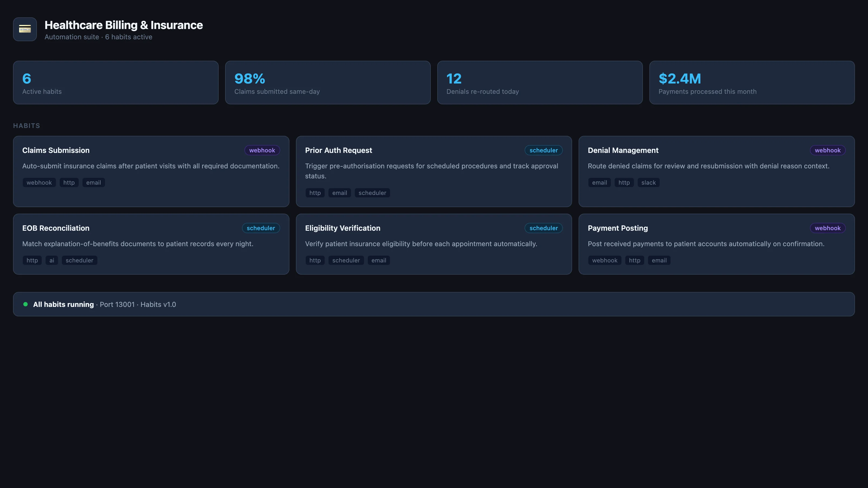Click the 12 Denials re-routed today card
This screenshot has height=488, width=868.
pos(540,82)
